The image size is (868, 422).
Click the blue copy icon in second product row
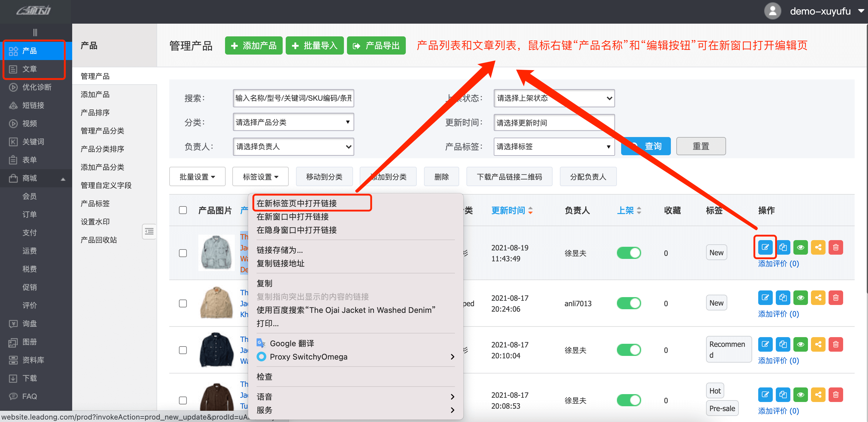(x=782, y=297)
